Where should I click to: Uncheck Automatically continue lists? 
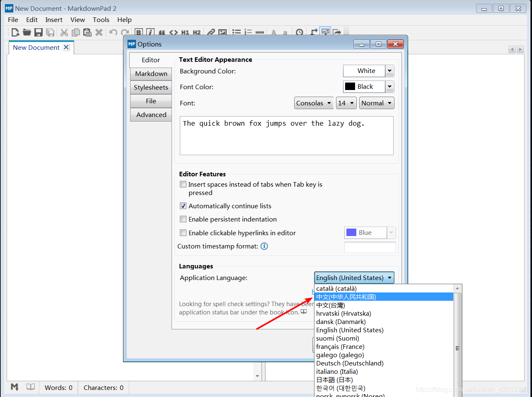[x=183, y=206]
